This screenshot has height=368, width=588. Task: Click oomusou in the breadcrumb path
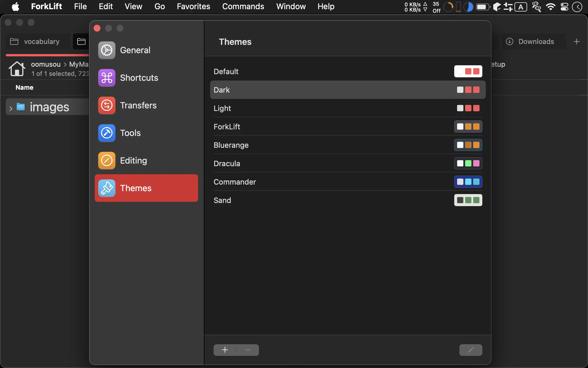[46, 64]
